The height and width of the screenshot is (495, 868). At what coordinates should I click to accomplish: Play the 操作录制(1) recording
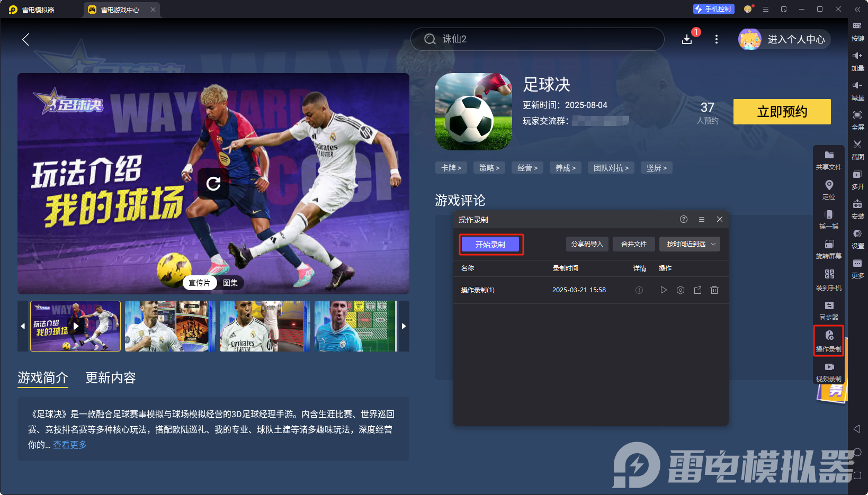pyautogui.click(x=664, y=290)
